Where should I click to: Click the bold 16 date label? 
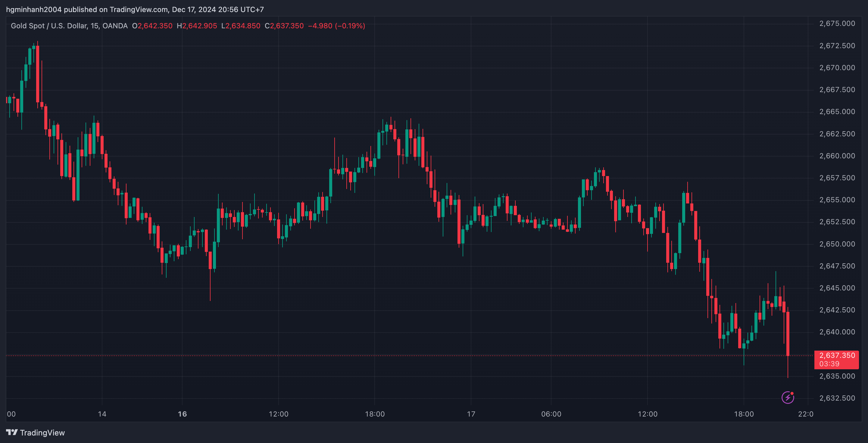click(182, 414)
